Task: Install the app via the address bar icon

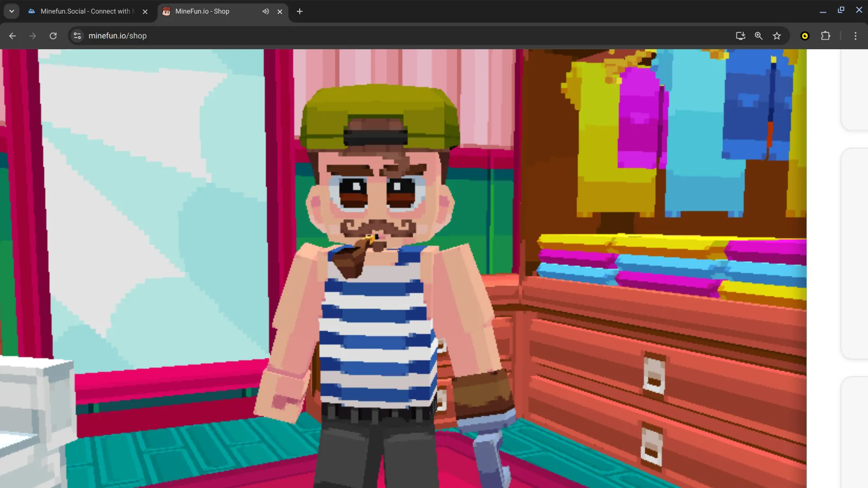Action: click(741, 36)
